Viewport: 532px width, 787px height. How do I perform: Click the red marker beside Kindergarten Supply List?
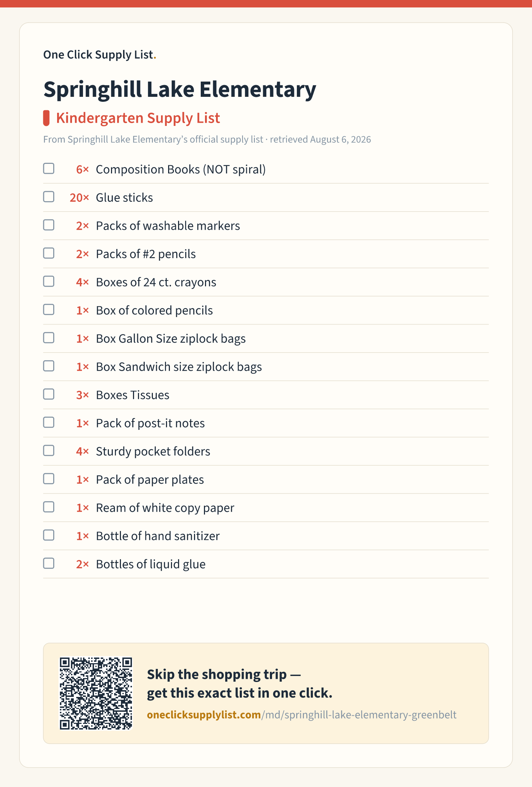(x=46, y=118)
